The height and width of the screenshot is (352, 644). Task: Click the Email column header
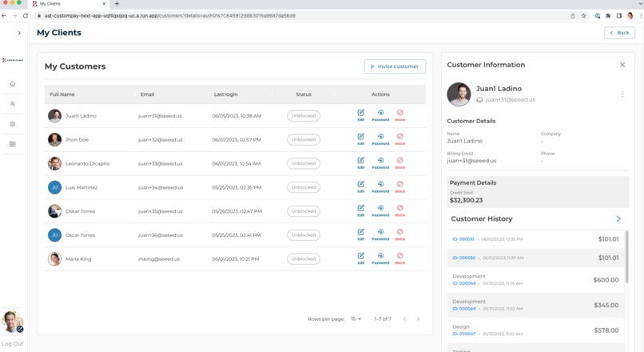[148, 94]
